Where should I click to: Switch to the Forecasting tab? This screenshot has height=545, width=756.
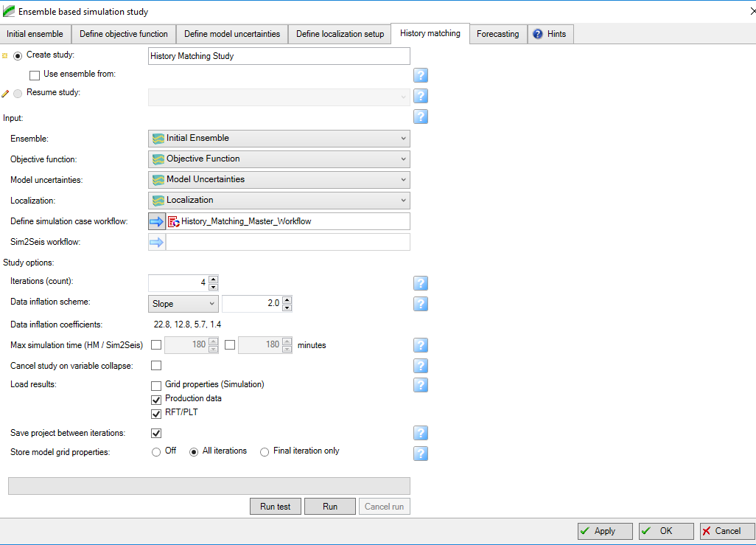(497, 34)
